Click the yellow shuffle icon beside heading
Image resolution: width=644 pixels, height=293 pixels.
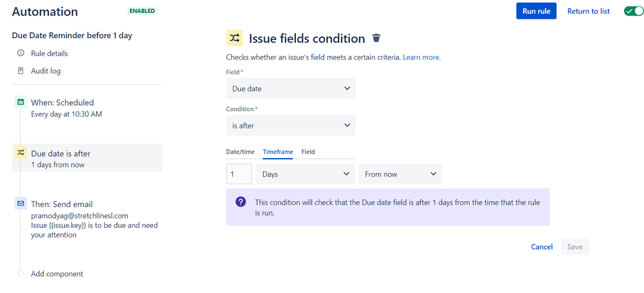(x=234, y=38)
